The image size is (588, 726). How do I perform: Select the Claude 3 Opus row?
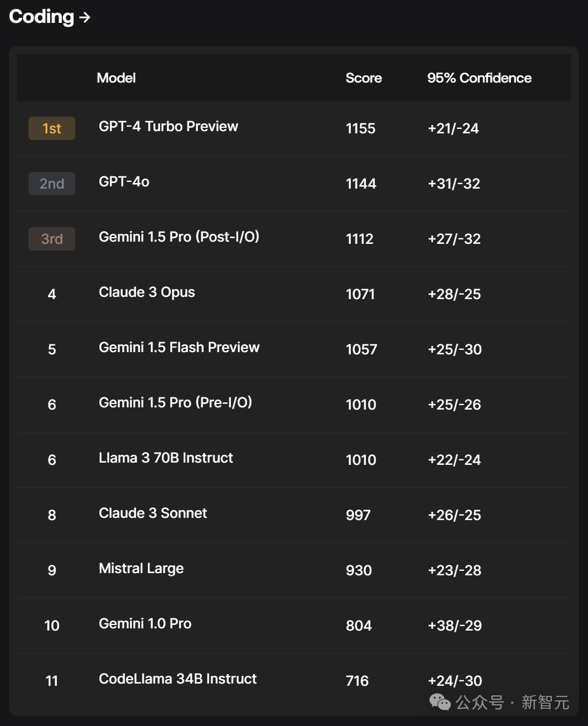pos(147,292)
